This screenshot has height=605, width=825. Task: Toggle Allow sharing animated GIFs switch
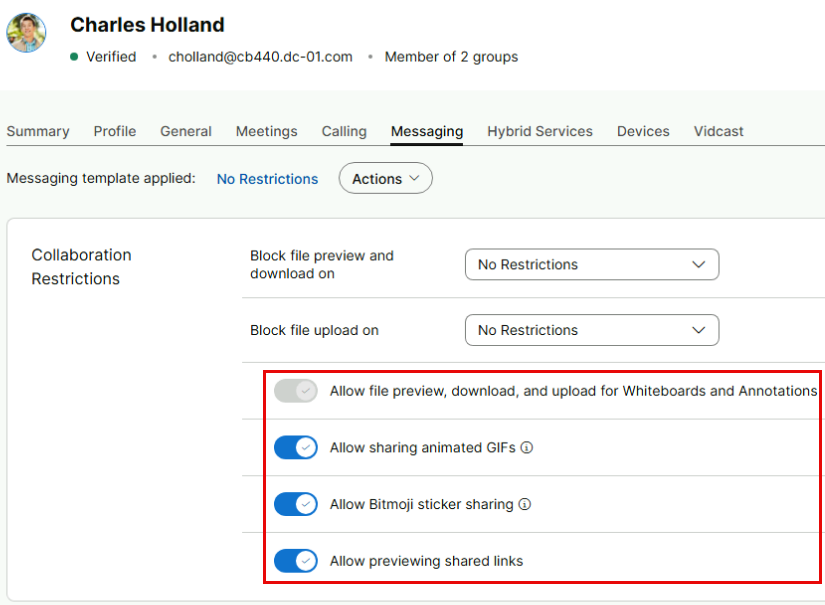point(296,448)
